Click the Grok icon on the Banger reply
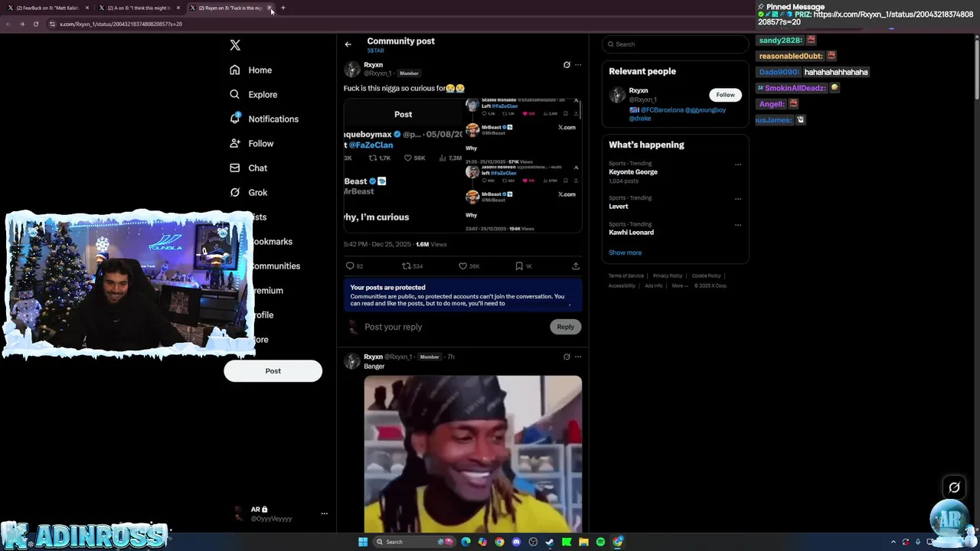 [567, 357]
